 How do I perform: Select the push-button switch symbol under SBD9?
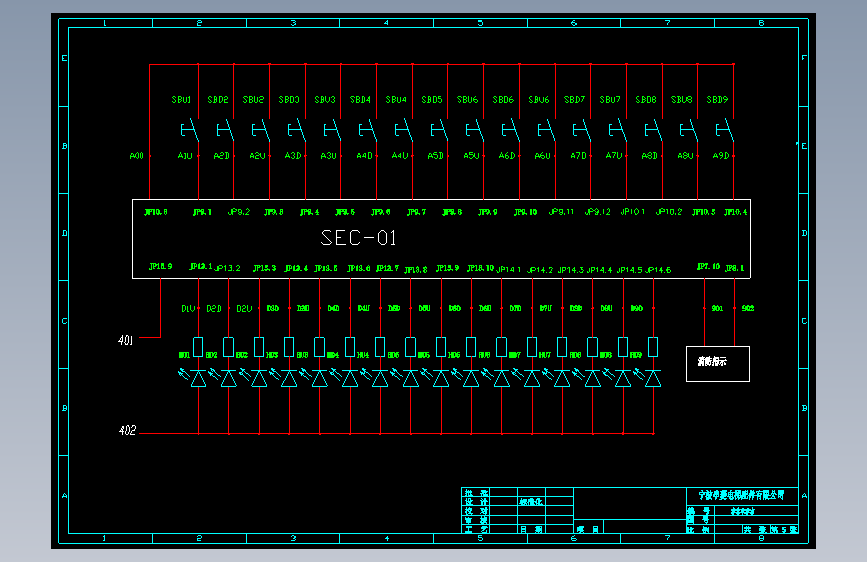point(725,130)
